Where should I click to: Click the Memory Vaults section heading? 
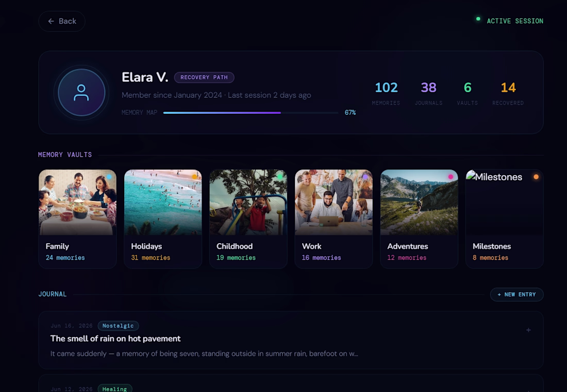[x=65, y=155]
